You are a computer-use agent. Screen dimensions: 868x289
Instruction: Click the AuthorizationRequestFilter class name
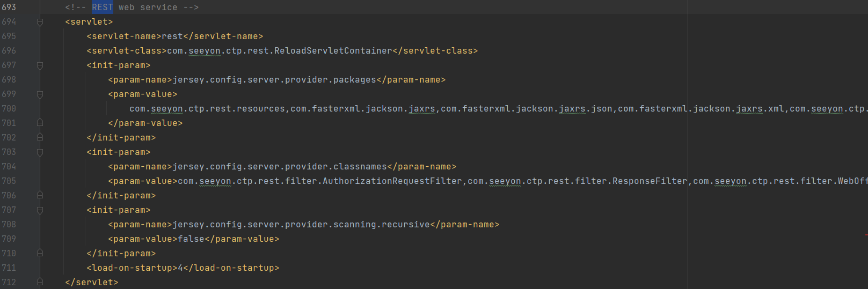click(392, 181)
